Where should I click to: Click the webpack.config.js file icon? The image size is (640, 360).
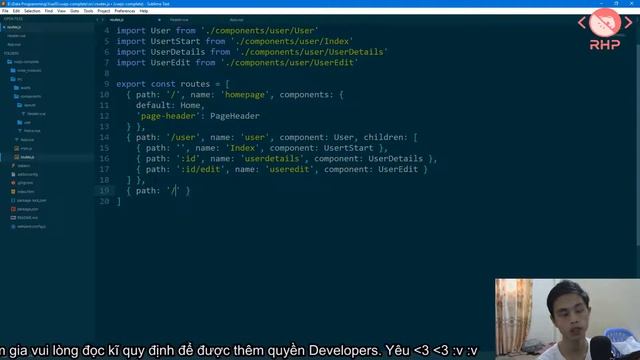coord(13,226)
